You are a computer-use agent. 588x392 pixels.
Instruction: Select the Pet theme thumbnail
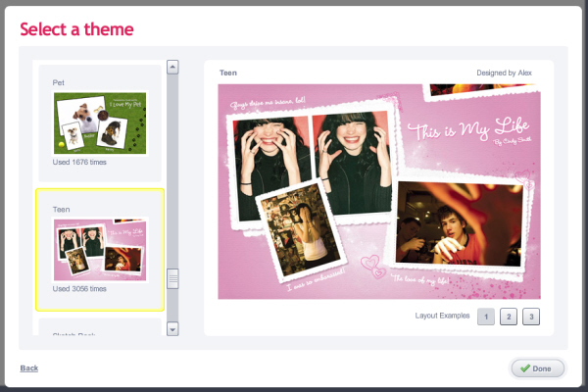(100, 123)
